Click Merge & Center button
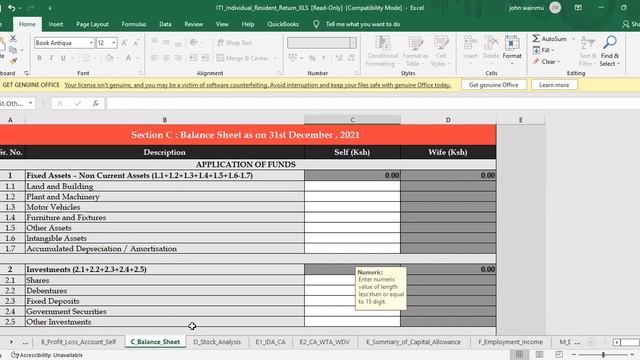This screenshot has width=640, height=360. tap(242, 58)
